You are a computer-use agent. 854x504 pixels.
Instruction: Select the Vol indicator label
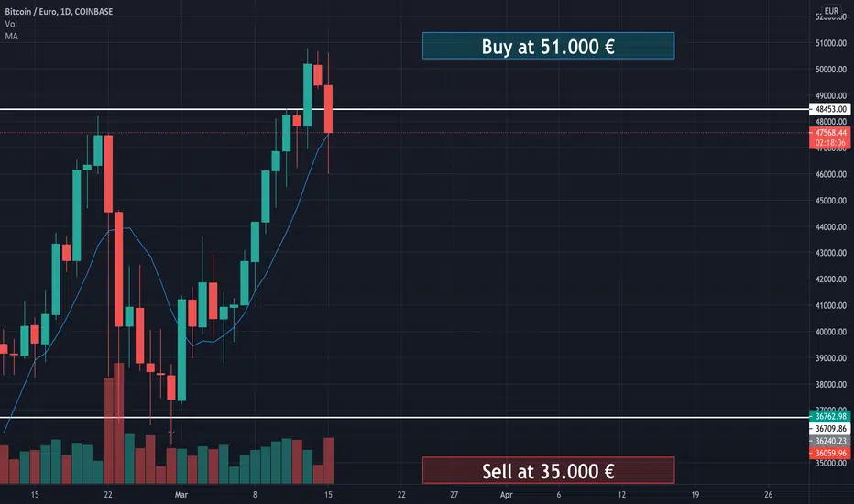pos(11,24)
